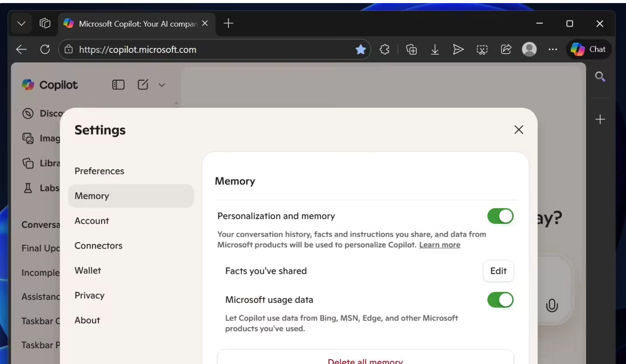The height and width of the screenshot is (364, 626).
Task: Open a new browser tab
Action: 228,23
